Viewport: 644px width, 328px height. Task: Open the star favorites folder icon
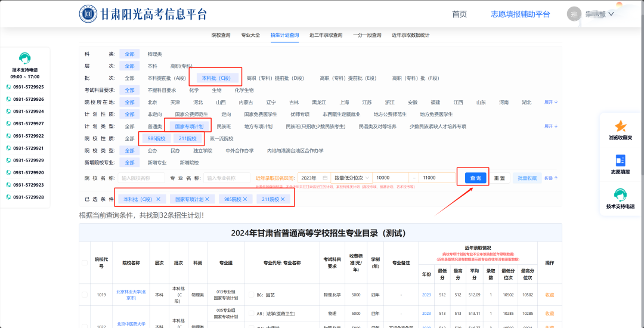620,126
